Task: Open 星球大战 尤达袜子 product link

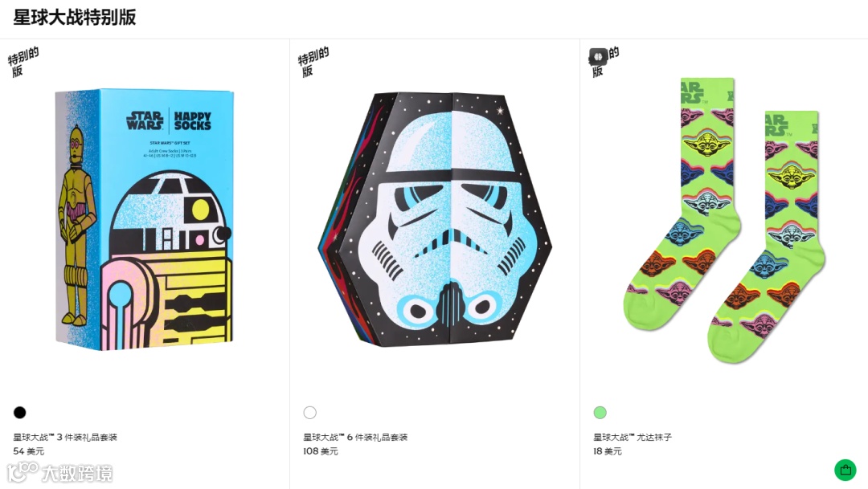Action: (633, 437)
